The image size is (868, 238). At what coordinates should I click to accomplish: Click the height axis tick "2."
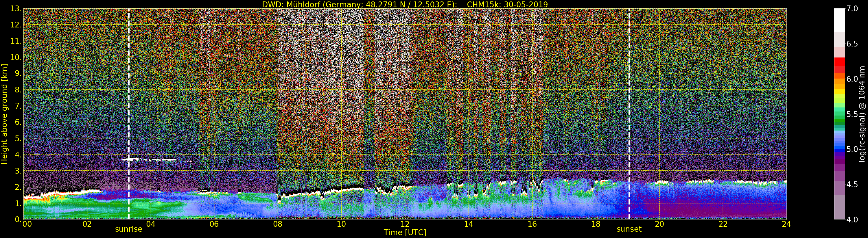(x=18, y=187)
